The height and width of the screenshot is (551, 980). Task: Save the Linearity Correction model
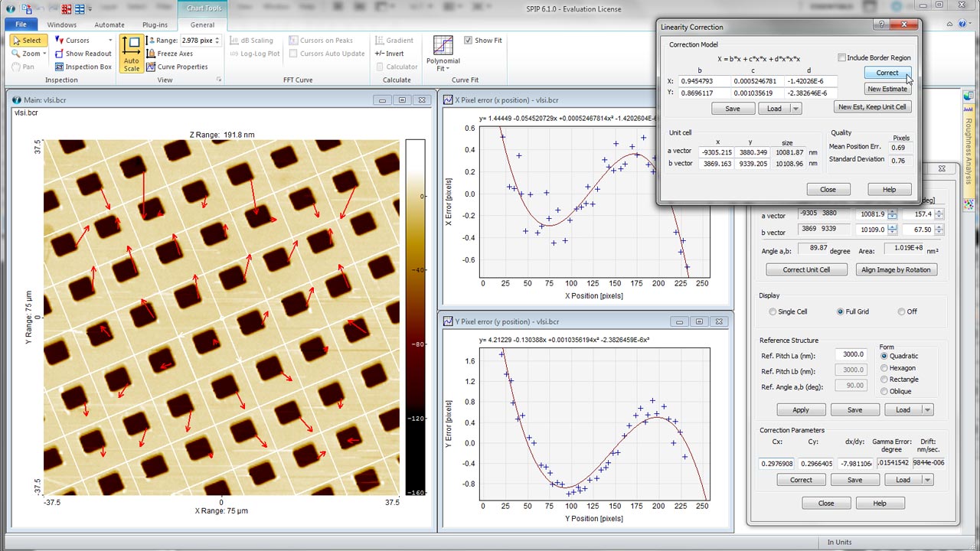[733, 109]
